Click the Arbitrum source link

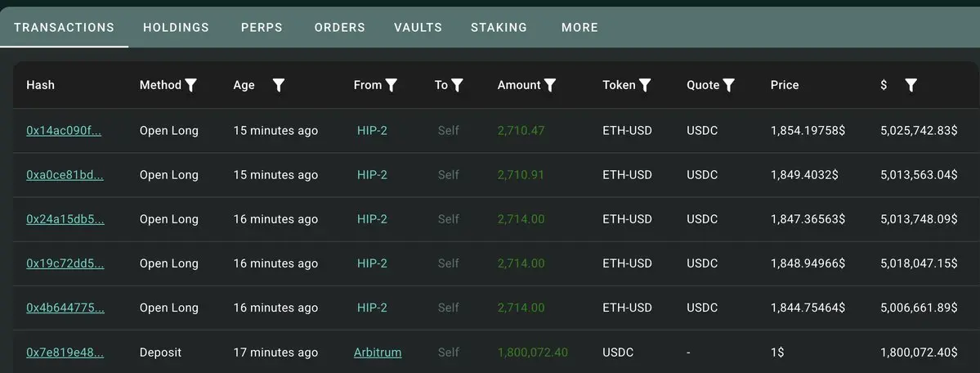click(x=378, y=353)
